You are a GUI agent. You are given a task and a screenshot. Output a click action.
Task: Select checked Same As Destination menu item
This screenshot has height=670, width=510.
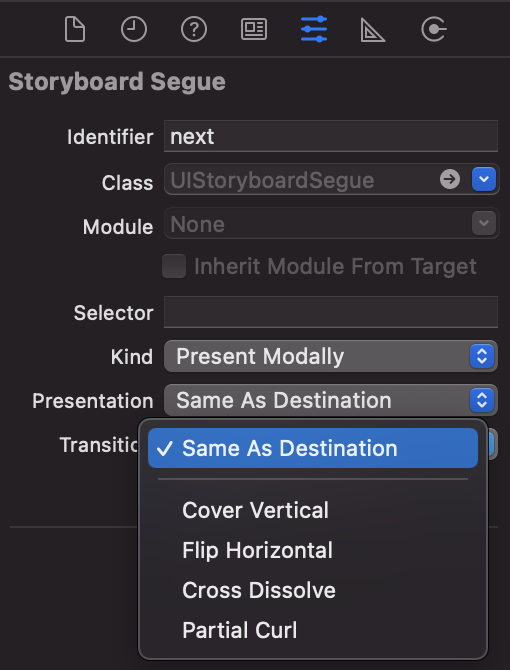pos(313,448)
